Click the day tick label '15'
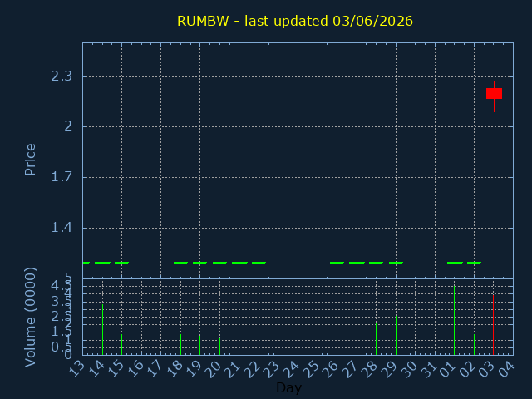 pyautogui.click(x=116, y=368)
